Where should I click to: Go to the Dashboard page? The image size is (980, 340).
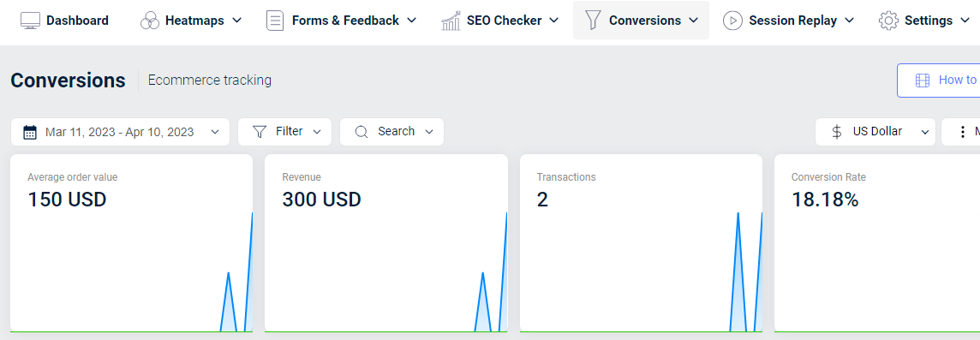pyautogui.click(x=64, y=21)
